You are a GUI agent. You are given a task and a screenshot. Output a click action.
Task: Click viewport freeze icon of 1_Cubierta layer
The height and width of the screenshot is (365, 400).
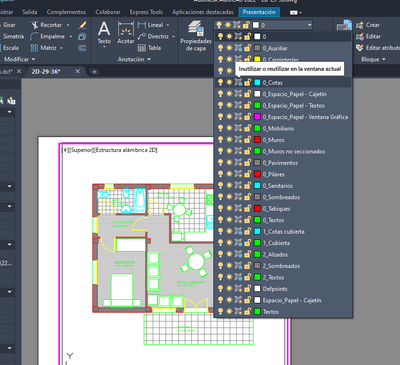tap(238, 243)
